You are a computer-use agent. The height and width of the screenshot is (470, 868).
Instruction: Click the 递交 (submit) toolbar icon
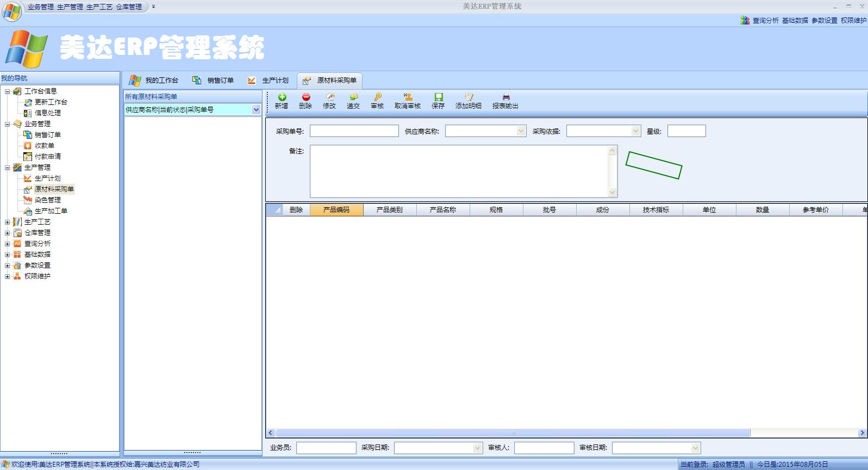click(x=353, y=97)
